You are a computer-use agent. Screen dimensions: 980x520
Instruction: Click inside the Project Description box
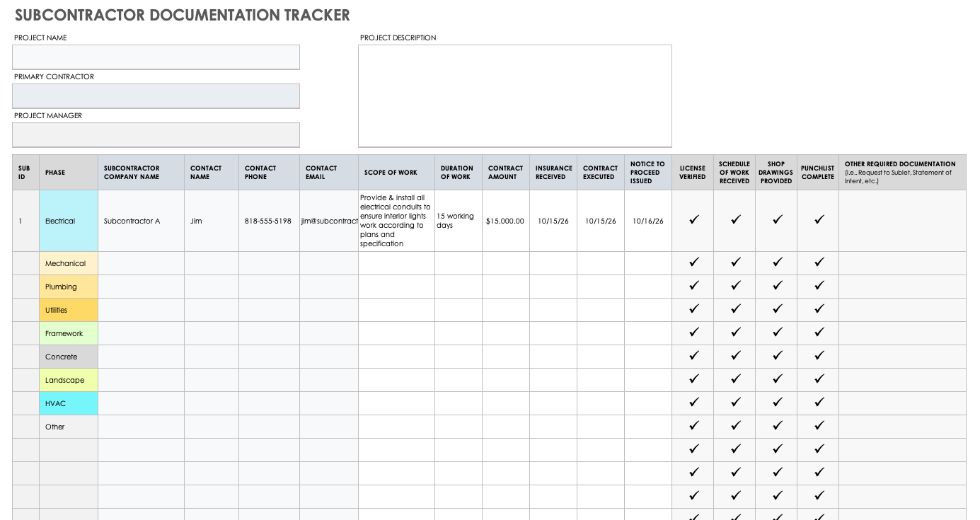514,96
